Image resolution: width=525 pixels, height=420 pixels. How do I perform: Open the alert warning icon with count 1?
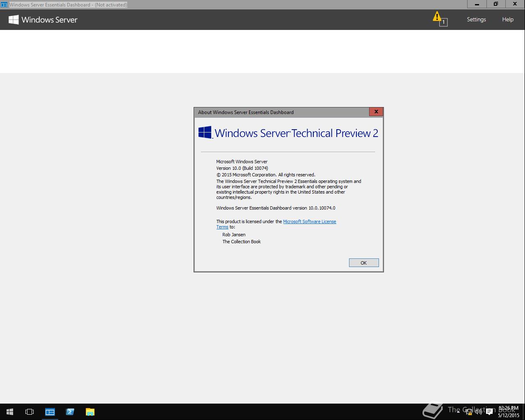(x=440, y=19)
